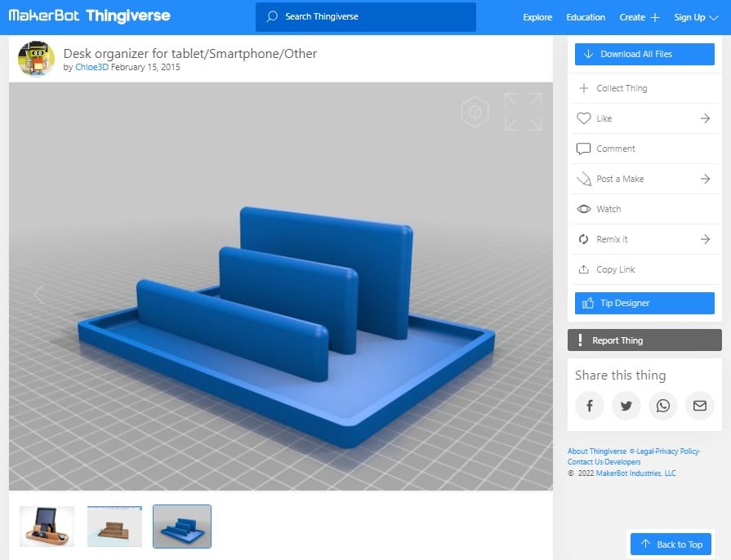Select the third blue render thumbnail

181,527
